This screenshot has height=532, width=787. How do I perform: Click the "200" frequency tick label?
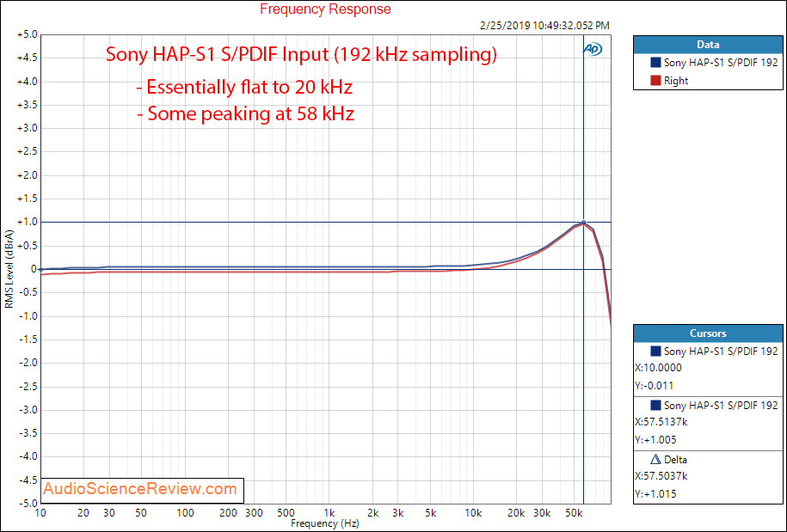click(x=229, y=513)
